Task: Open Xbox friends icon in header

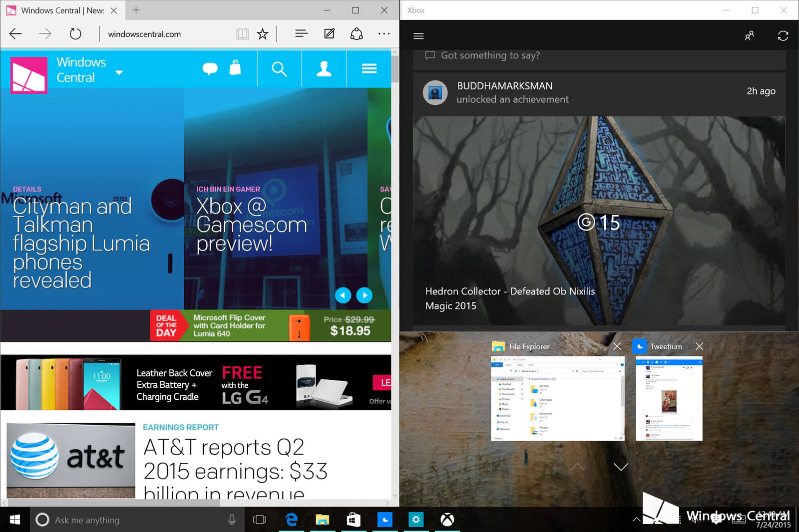Action: point(749,36)
